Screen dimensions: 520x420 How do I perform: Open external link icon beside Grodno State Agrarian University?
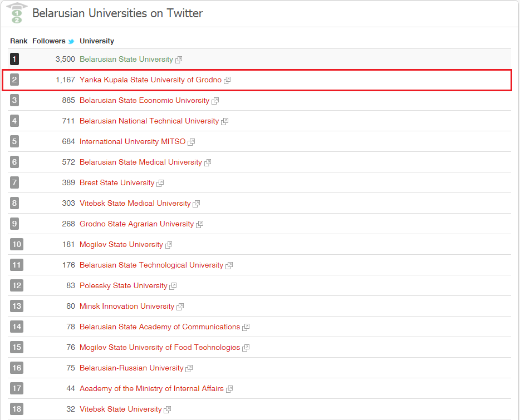pos(200,224)
